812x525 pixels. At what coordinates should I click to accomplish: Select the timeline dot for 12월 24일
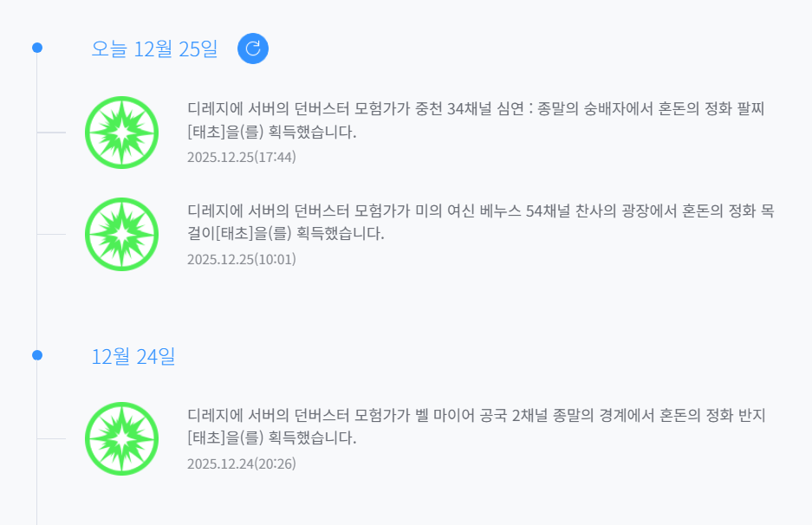coord(37,355)
